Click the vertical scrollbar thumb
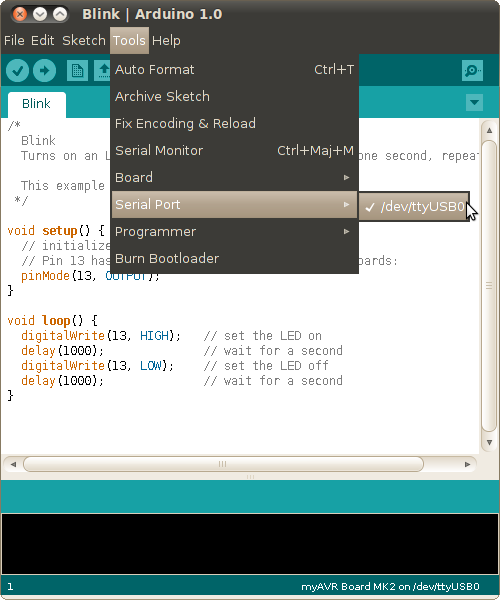This screenshot has height=600, width=500. click(489, 286)
